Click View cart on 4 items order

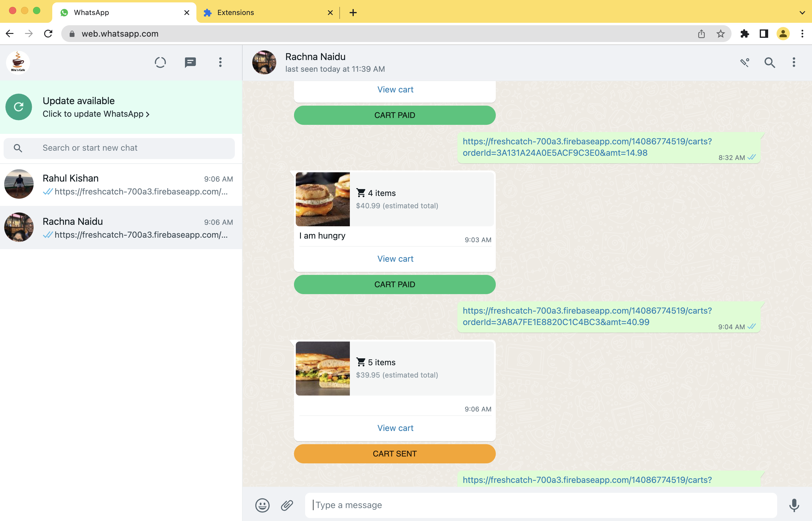click(x=395, y=259)
